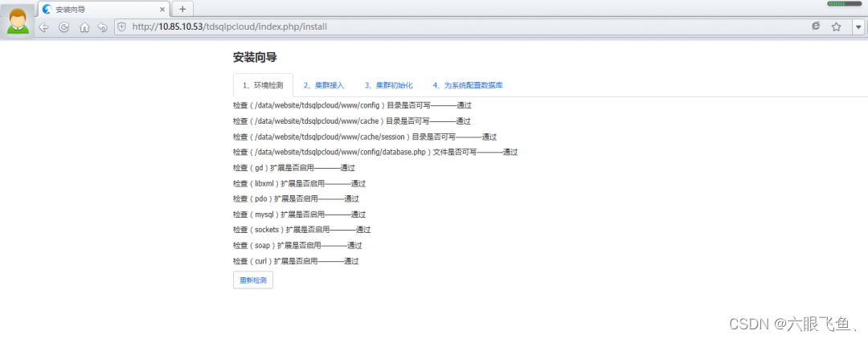Switch to 4、为系统配置数据库 tab
The width and height of the screenshot is (868, 339).
tap(468, 85)
